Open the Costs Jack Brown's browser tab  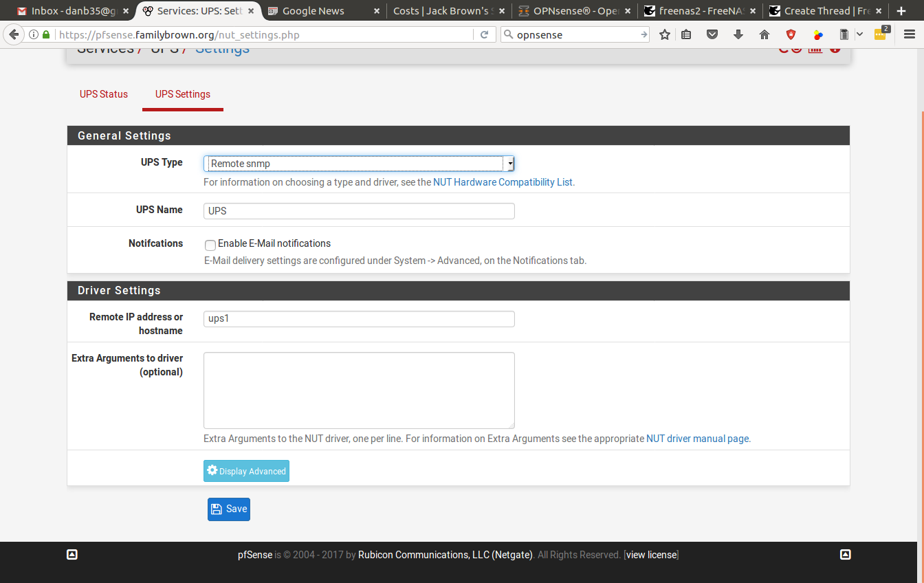449,11
